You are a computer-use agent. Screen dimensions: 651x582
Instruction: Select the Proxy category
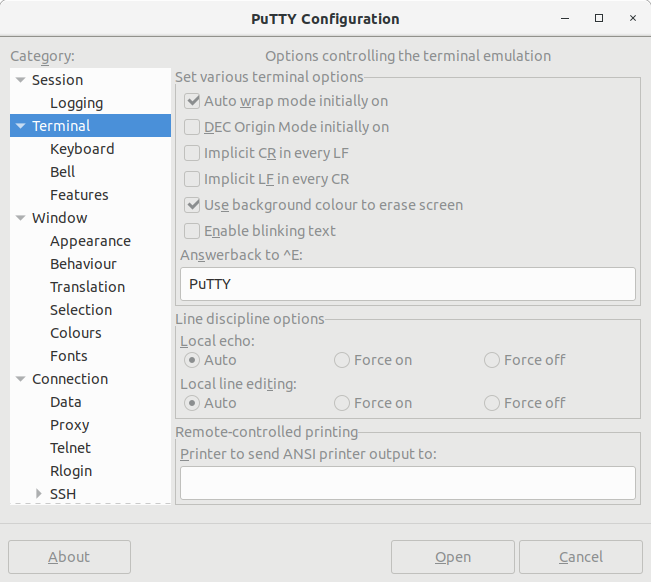(x=70, y=425)
